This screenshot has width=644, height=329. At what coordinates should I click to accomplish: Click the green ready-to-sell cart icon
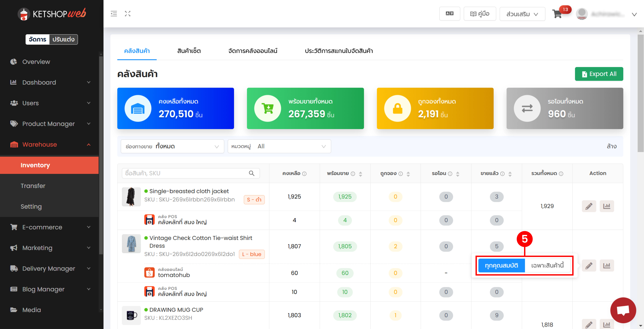[x=268, y=108]
